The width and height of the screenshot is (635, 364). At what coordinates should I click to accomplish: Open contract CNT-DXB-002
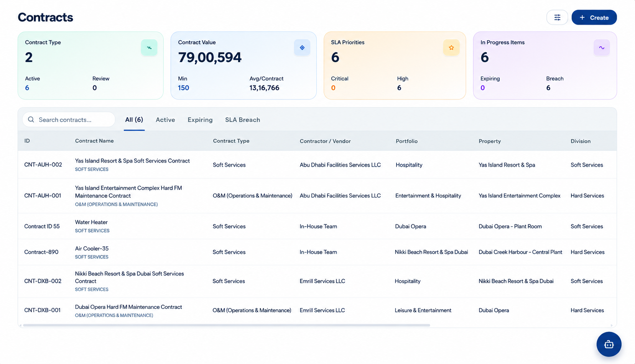click(x=43, y=281)
